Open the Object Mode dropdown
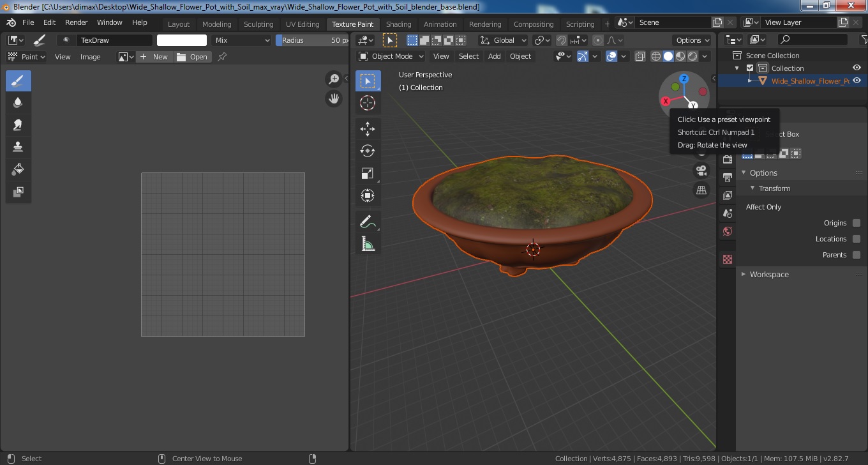This screenshot has height=465, width=868. (x=391, y=56)
